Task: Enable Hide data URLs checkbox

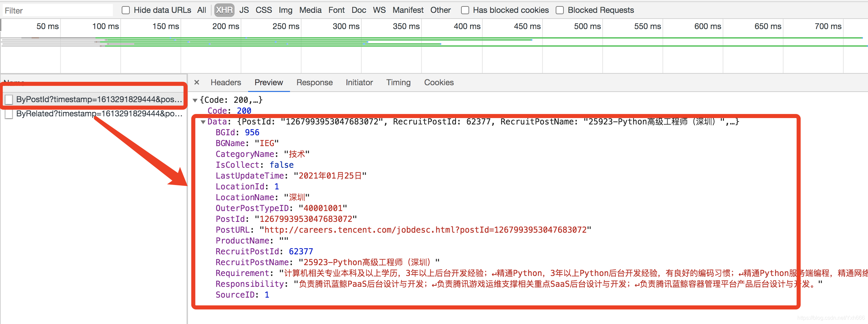Action: coord(126,10)
